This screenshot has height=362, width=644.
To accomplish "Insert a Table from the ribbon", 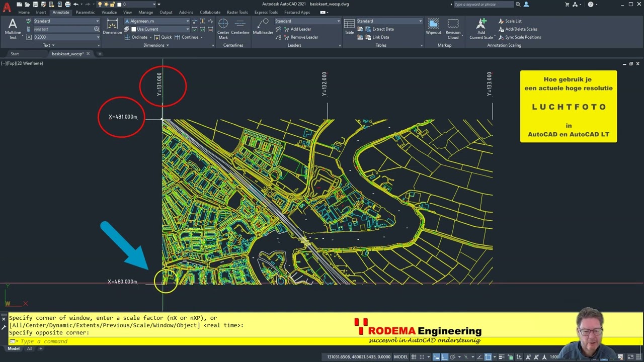I will pyautogui.click(x=349, y=27).
